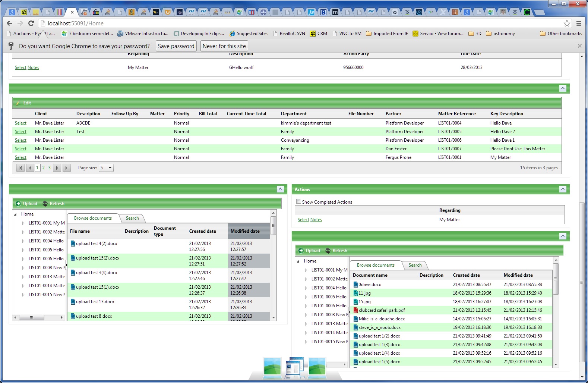The height and width of the screenshot is (383, 588).
Task: Tick the Show Completed Actions checkbox
Action: (x=298, y=201)
